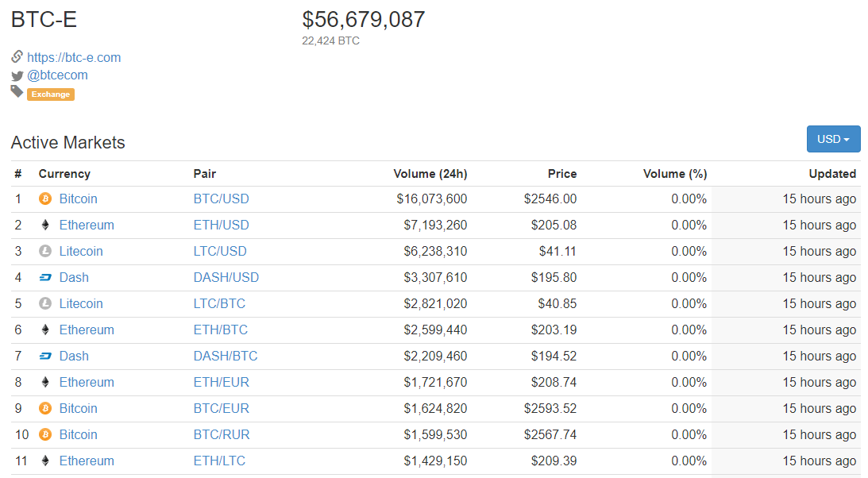This screenshot has height=478, width=868.
Task: Open the ETH/USD pair link
Action: coord(221,226)
